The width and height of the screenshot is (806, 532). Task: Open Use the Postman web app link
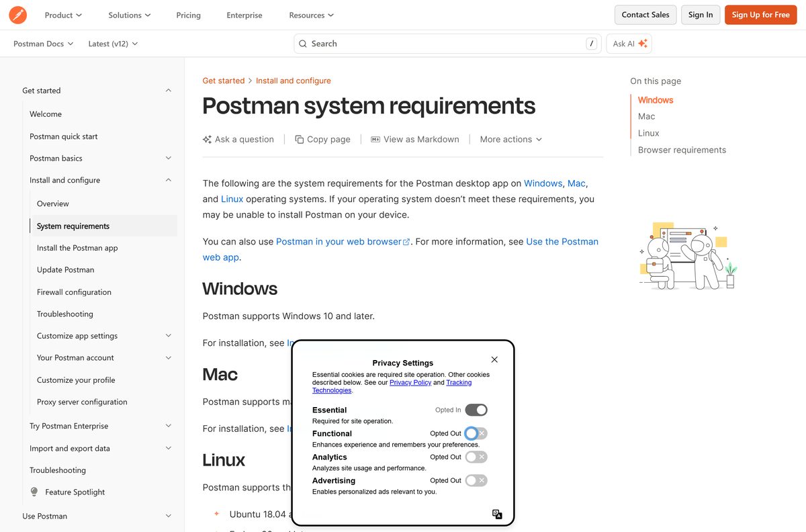tap(400, 249)
